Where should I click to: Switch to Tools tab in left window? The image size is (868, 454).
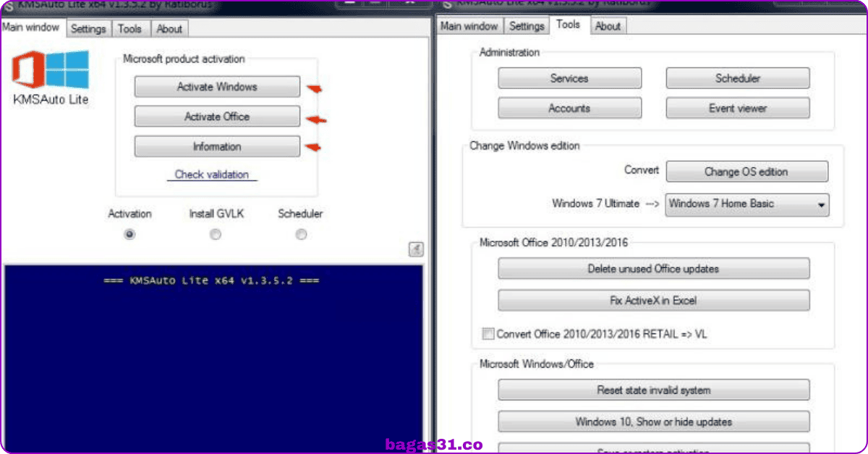(130, 29)
